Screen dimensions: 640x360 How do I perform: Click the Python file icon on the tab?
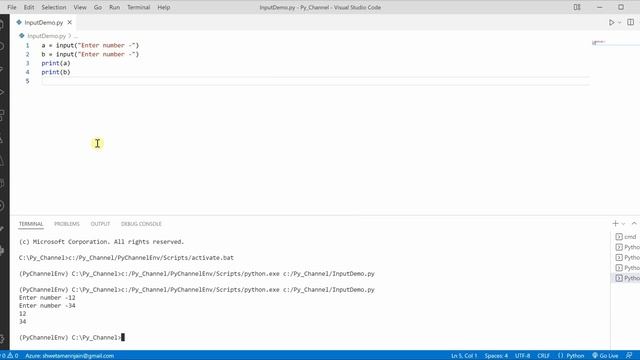coord(19,22)
